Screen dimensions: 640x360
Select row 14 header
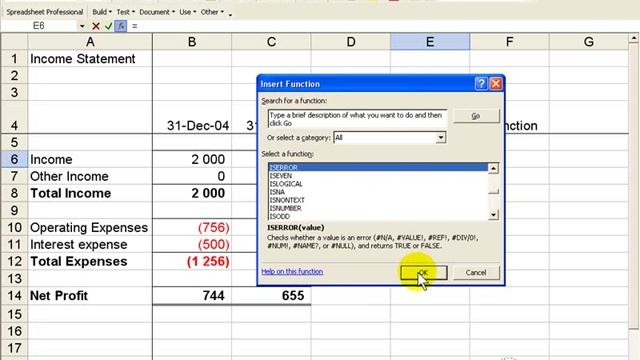point(14,296)
